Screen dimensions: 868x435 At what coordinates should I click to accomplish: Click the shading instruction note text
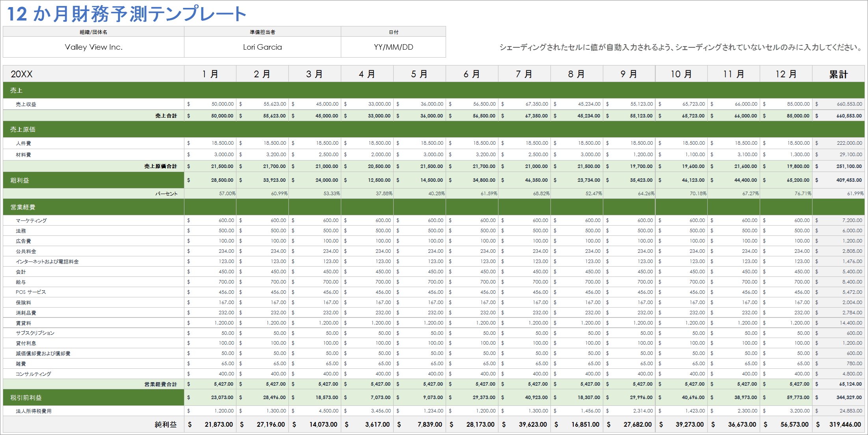(681, 47)
